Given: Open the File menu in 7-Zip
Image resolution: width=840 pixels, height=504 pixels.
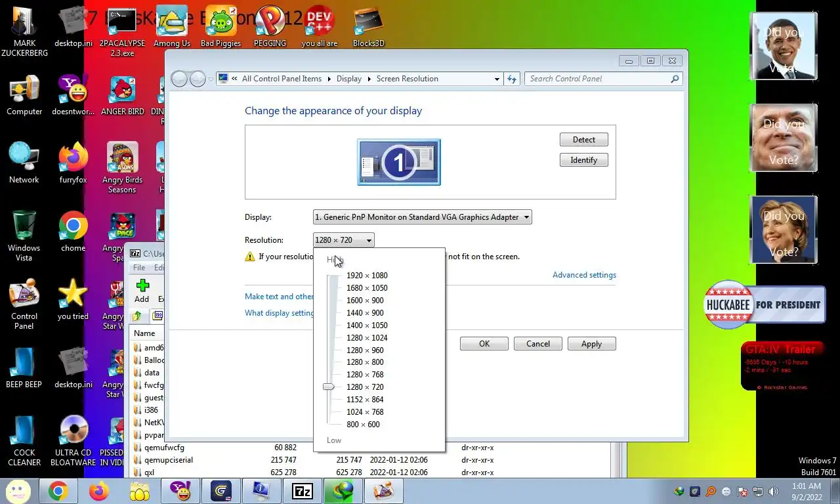Looking at the screenshot, I should 139,268.
